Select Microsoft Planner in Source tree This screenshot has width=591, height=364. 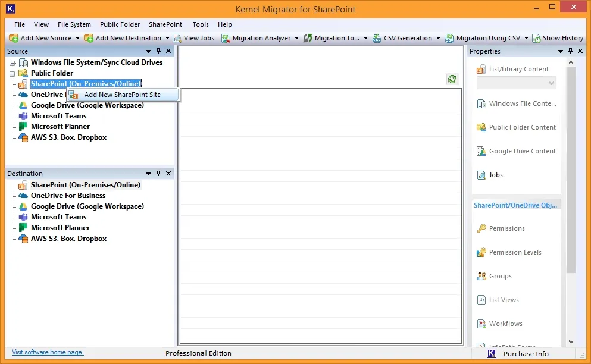click(60, 127)
